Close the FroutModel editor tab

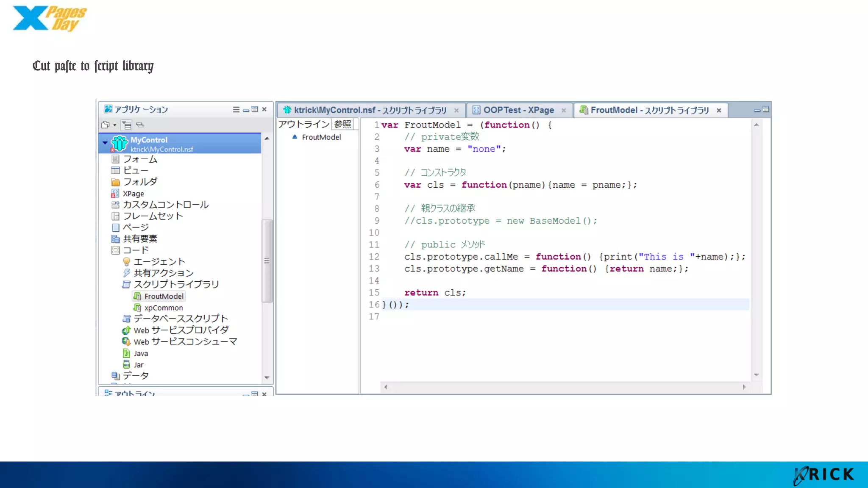(719, 111)
